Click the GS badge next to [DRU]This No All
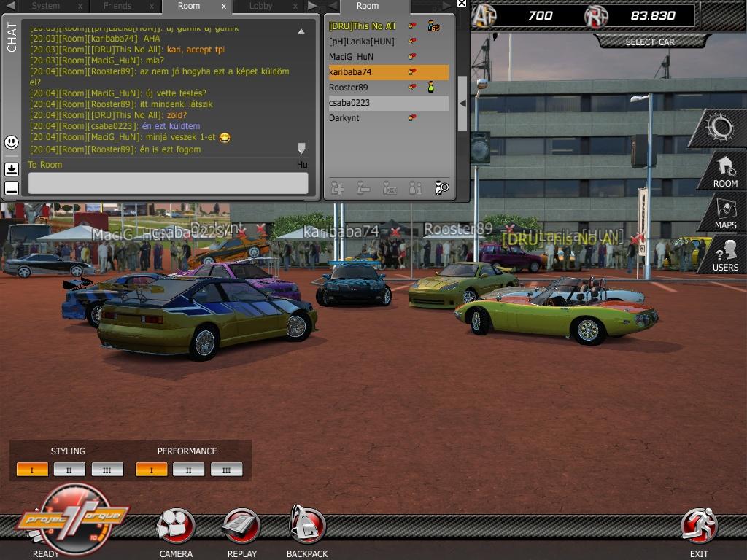 click(x=433, y=26)
